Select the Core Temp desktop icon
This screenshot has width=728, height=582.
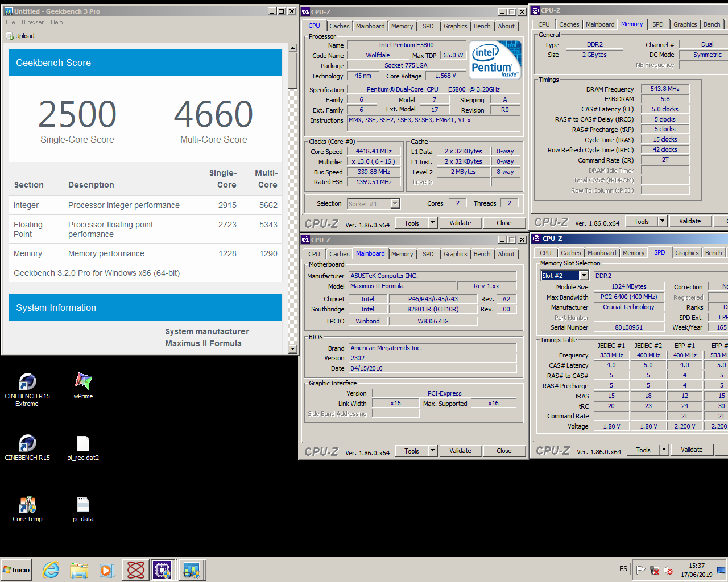(x=27, y=508)
